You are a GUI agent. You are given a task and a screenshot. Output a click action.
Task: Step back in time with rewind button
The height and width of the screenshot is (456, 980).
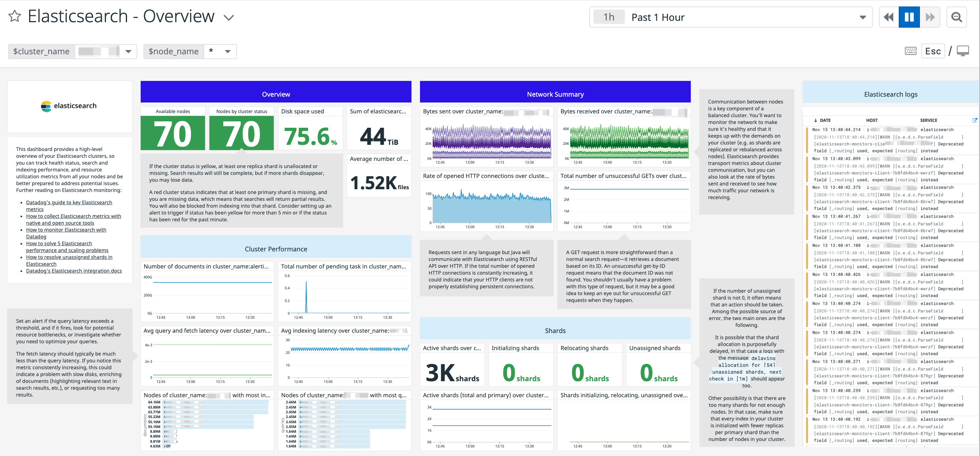click(889, 17)
